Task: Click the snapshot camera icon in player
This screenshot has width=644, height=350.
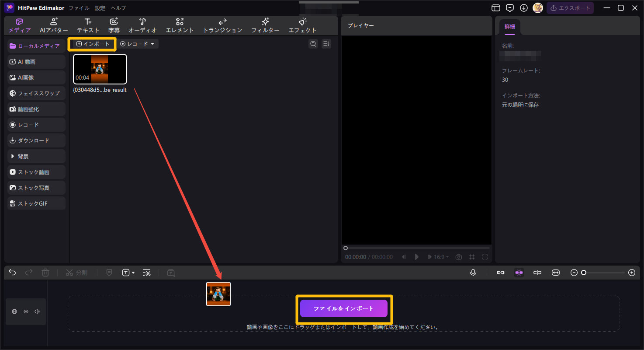Action: pos(458,257)
